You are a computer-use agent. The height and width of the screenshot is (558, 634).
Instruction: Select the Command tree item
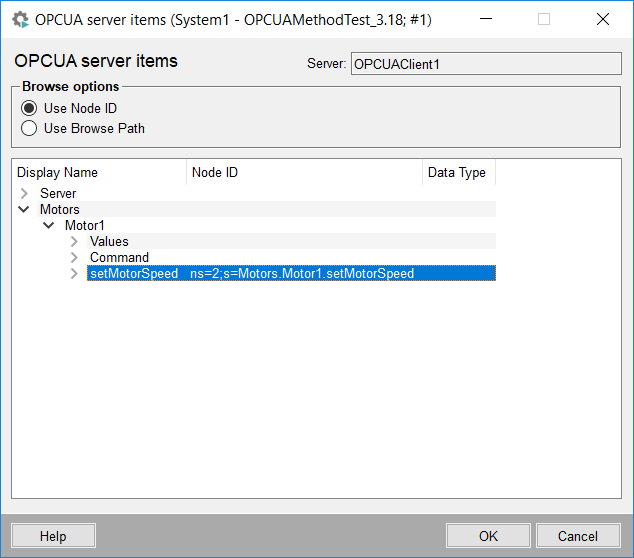[119, 257]
